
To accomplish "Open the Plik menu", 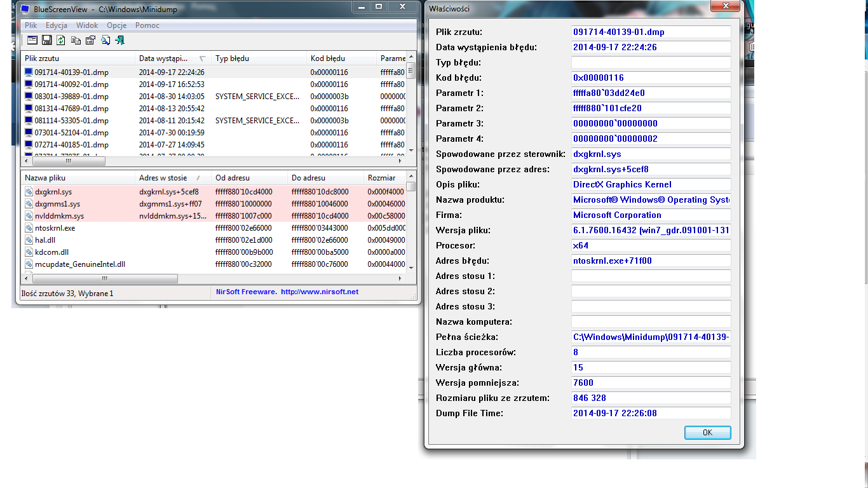I will click(x=31, y=25).
